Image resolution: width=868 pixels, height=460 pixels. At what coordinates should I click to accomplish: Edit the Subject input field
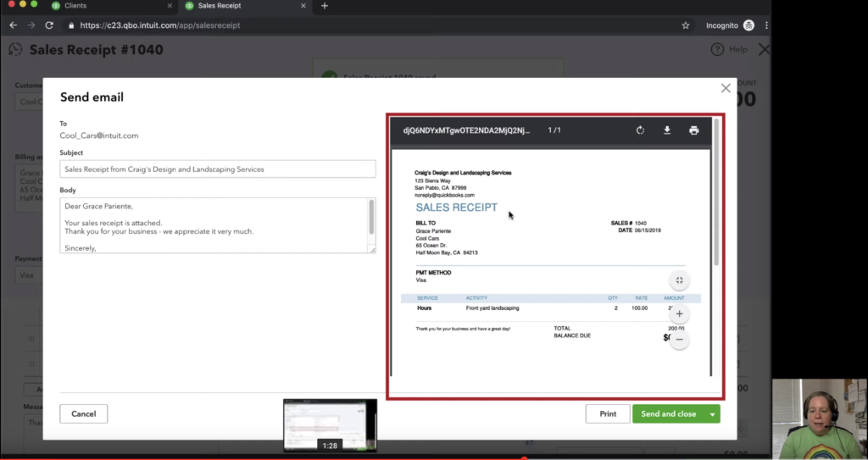coord(218,169)
